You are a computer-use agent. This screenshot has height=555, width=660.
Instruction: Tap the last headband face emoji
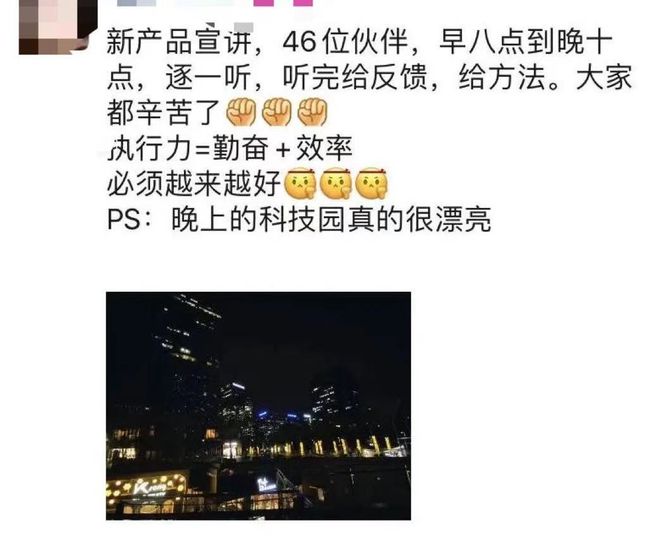point(371,183)
